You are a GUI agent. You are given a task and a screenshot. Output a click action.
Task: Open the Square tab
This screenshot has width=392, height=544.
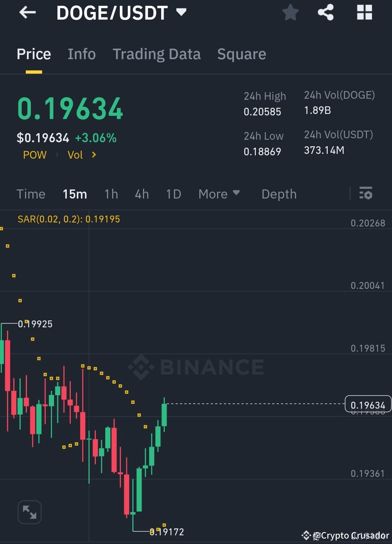click(x=241, y=54)
